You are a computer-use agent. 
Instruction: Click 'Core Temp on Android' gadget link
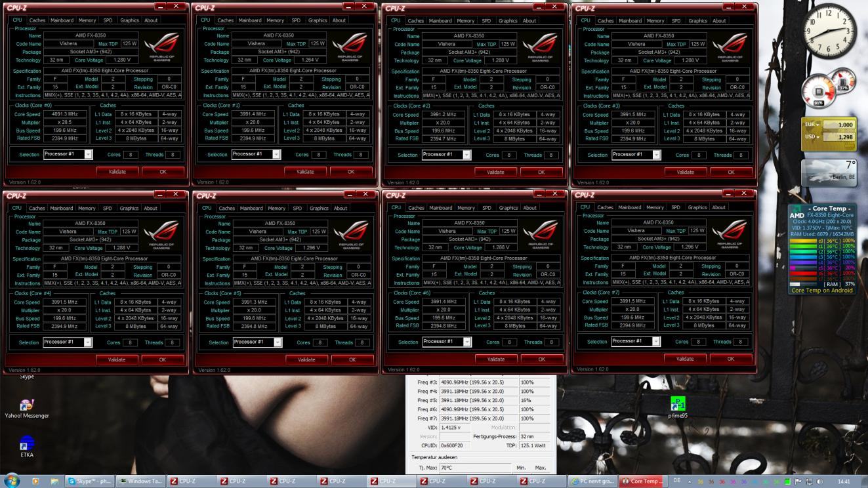point(822,291)
